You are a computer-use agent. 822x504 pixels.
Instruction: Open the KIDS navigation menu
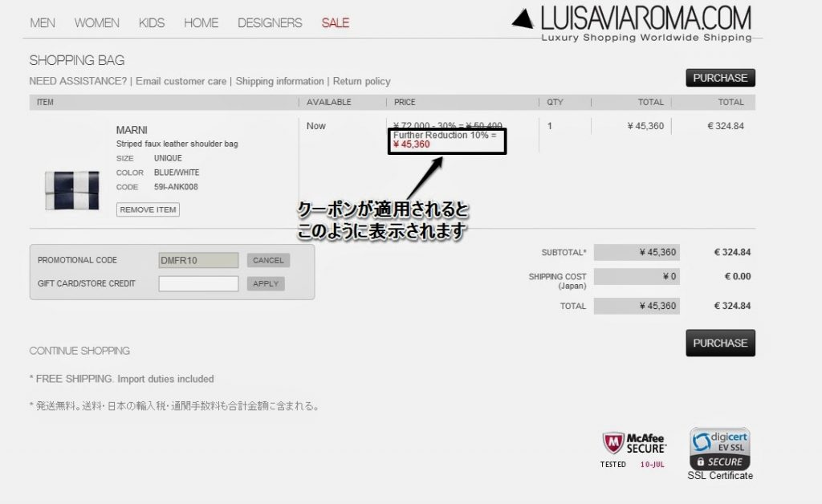(x=152, y=23)
